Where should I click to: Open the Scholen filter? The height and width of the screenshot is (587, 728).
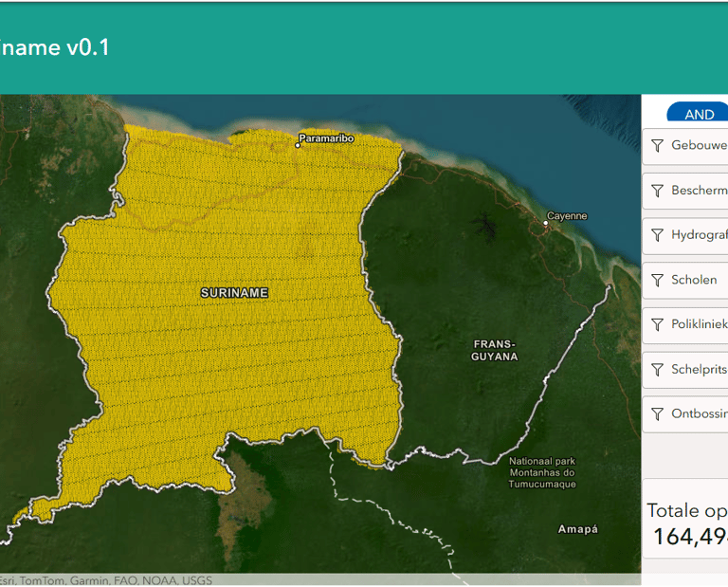(685, 280)
